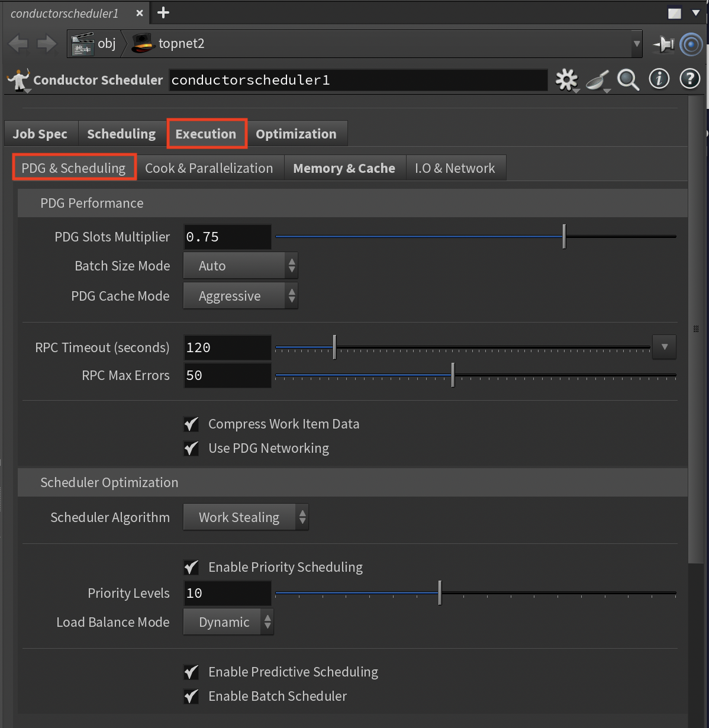Open the Optimization tab
The height and width of the screenshot is (728, 709).
[296, 134]
